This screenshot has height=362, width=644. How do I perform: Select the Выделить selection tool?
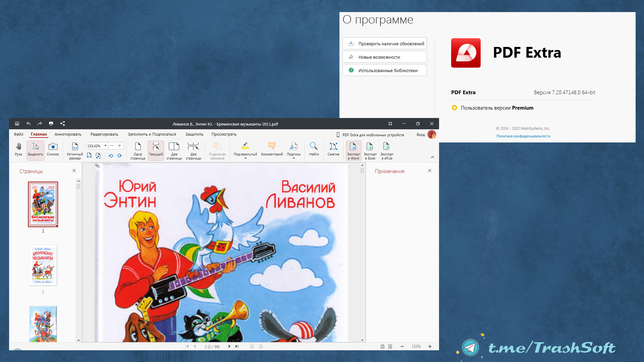(x=35, y=150)
